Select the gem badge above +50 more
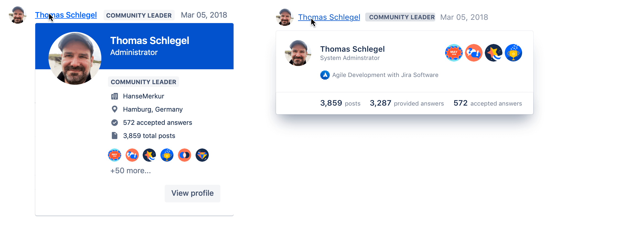The height and width of the screenshot is (237, 644). tap(202, 155)
